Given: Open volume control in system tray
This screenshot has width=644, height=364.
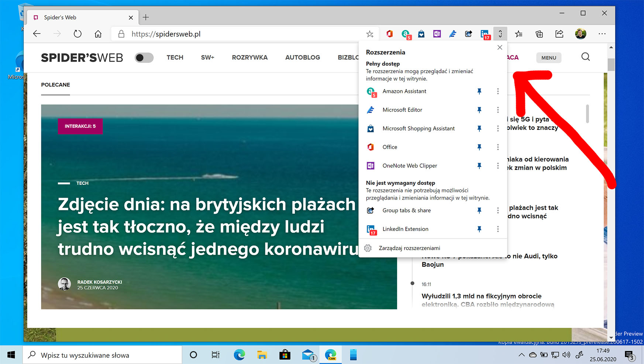Looking at the screenshot, I should pos(566,355).
